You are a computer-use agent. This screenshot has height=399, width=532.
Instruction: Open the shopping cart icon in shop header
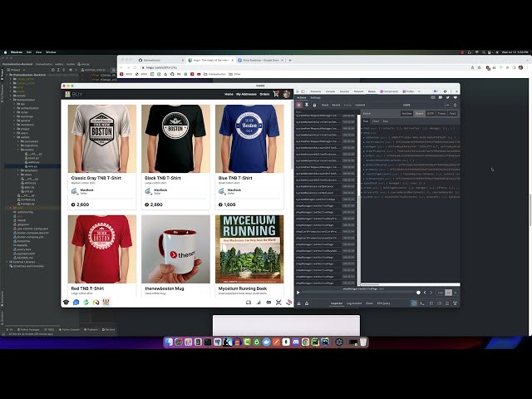[x=276, y=94]
